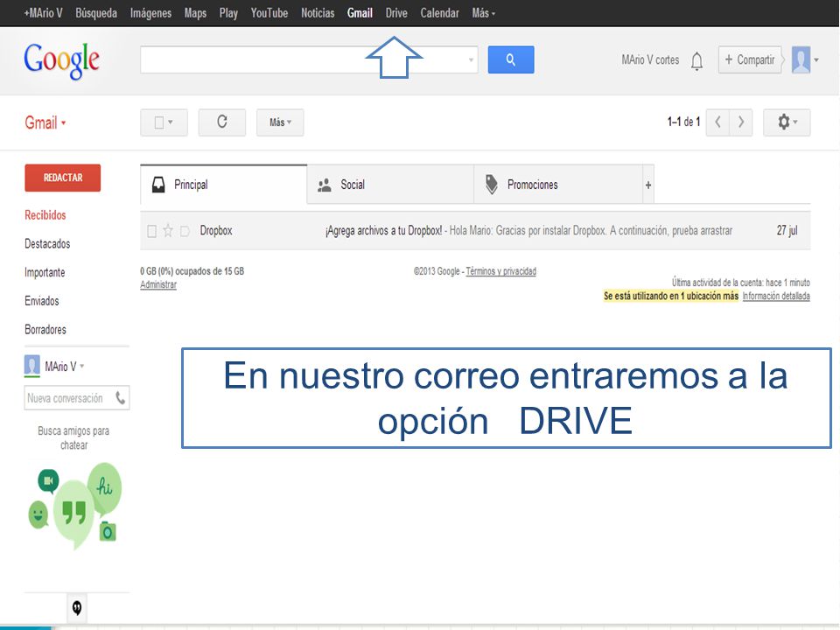This screenshot has height=630, width=840.
Task: Click the refresh mail icon button
Action: pyautogui.click(x=221, y=122)
